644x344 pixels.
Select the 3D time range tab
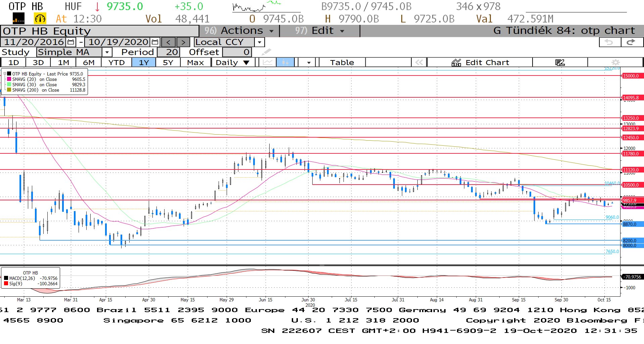(x=38, y=62)
